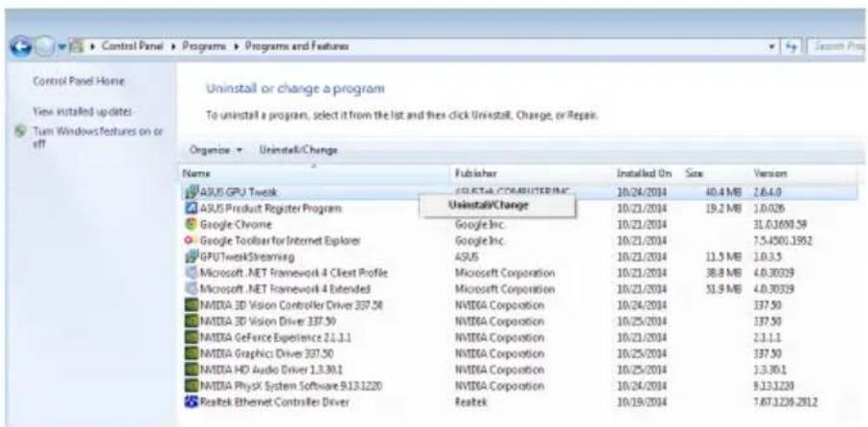Go to Control Panel breadcrumb
Screen dimensions: 868x427
(x=132, y=47)
